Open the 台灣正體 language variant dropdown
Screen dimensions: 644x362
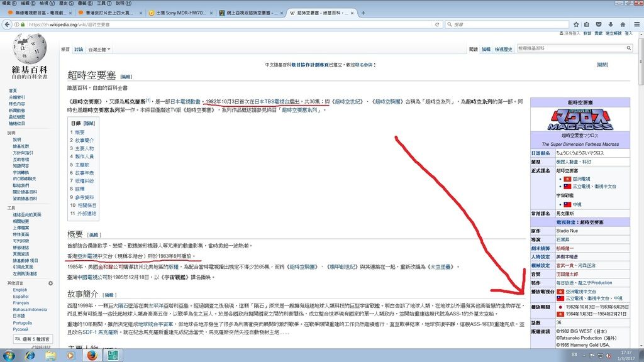(x=99, y=49)
